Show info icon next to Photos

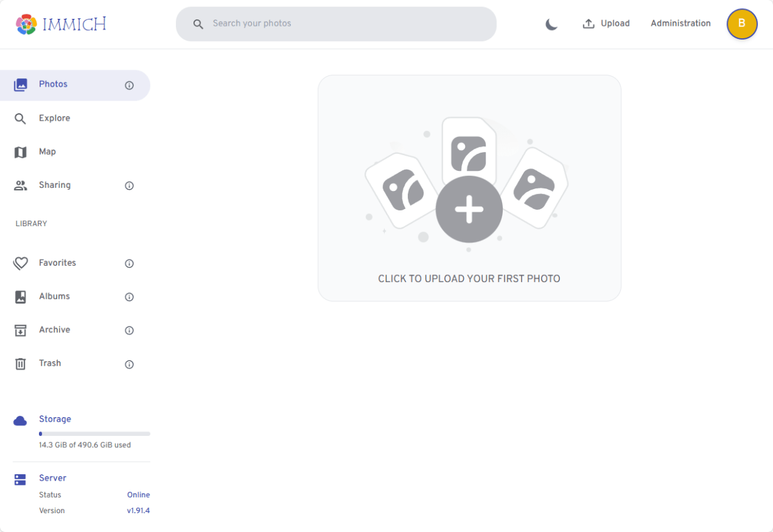pos(129,85)
